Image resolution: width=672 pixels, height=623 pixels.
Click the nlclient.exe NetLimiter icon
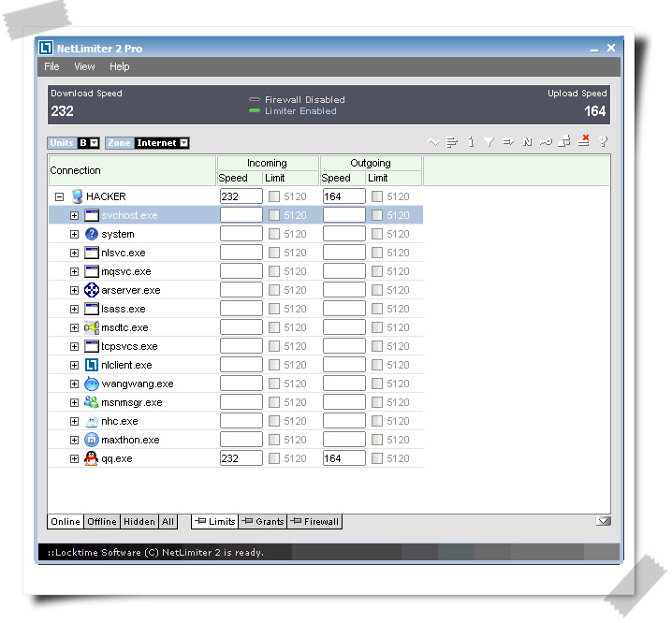92,365
